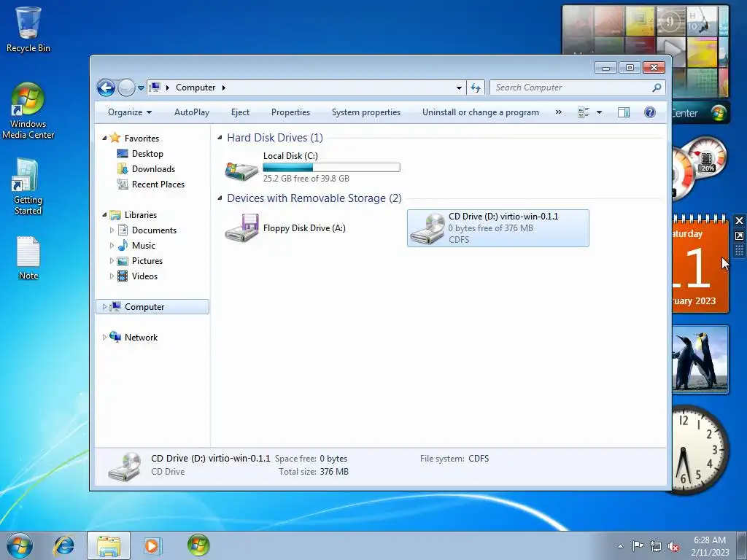Open Getting Started desktop shortcut
Screen dimensions: 747x560
click(x=28, y=187)
